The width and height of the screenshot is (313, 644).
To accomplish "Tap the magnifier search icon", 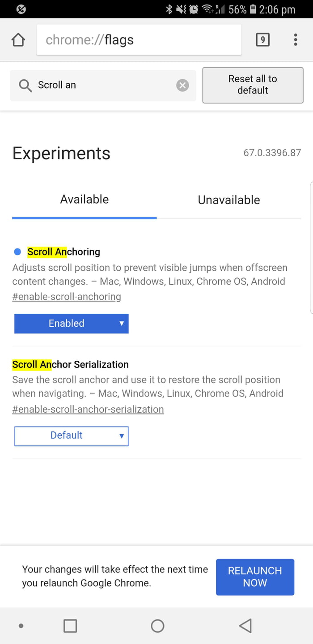I will (x=25, y=85).
